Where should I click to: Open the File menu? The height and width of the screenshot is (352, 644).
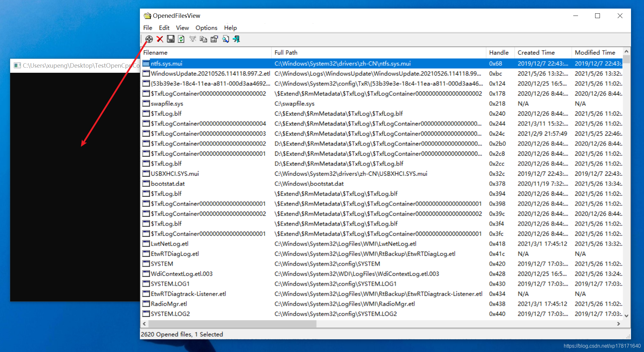coord(148,28)
